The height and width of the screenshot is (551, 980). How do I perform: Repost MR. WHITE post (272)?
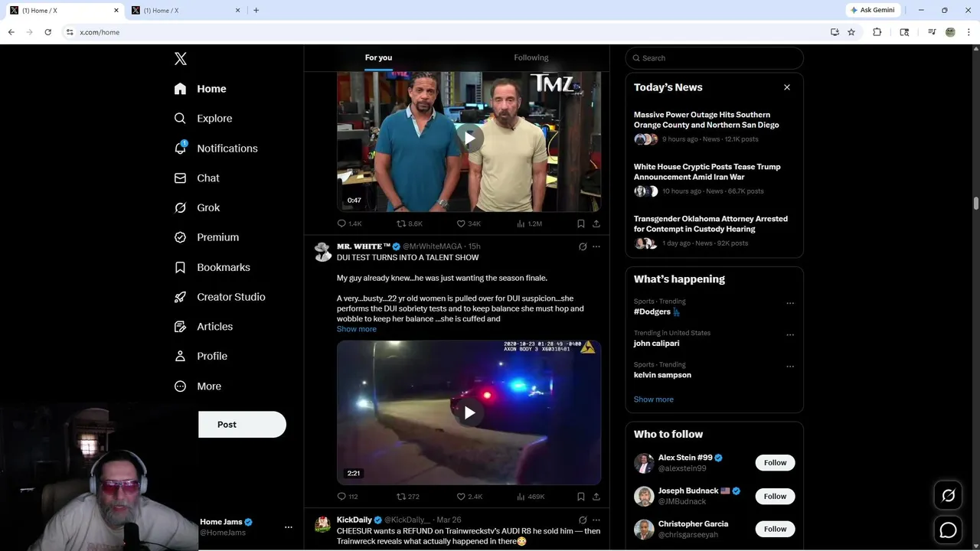408,497
